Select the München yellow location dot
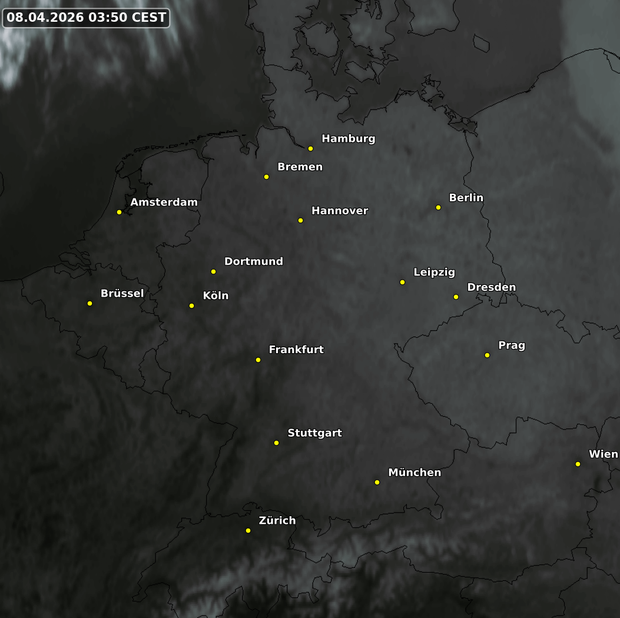This screenshot has height=618, width=620. (377, 482)
